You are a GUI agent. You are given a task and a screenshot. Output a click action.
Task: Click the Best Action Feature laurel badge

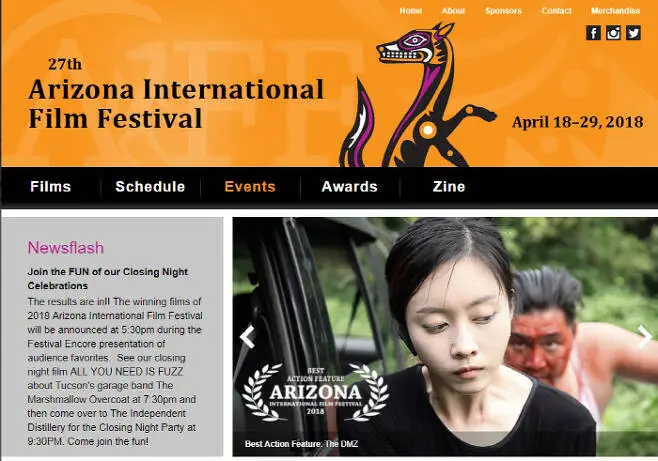pos(316,392)
